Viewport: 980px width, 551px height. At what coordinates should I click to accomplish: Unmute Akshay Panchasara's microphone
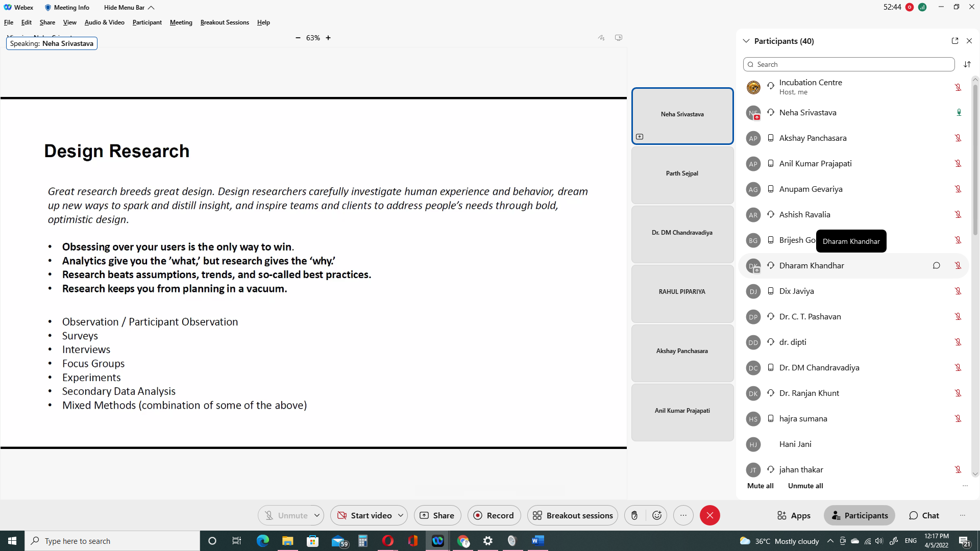click(958, 138)
